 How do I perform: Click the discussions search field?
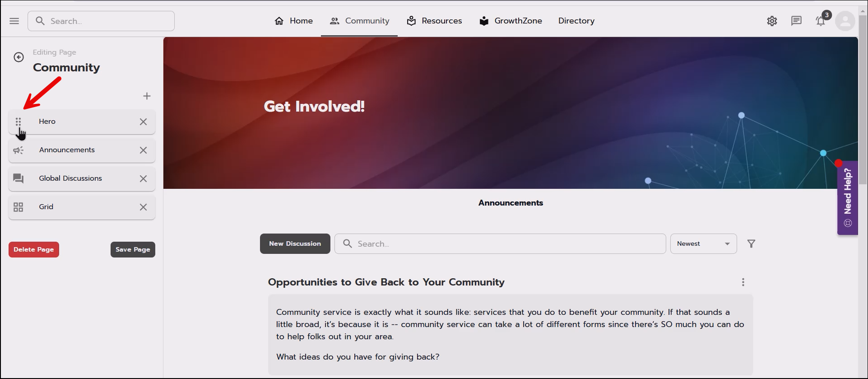coord(500,244)
